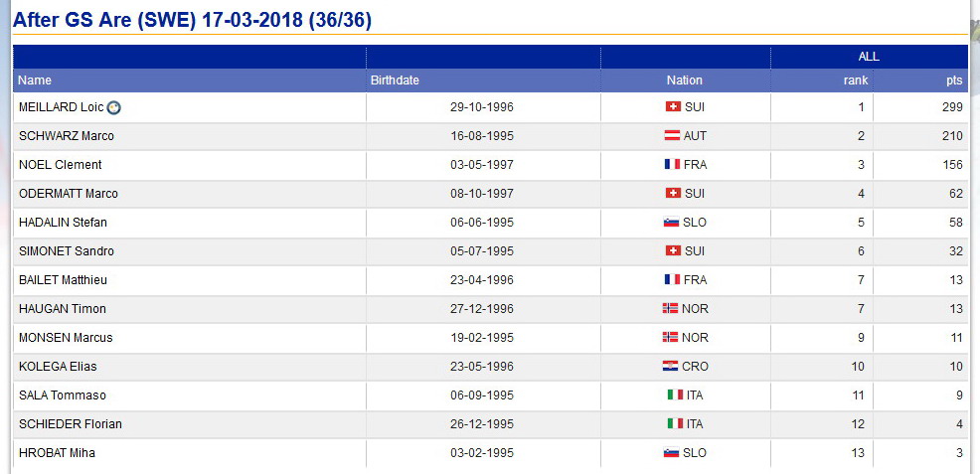Viewport: 980px width, 474px height.
Task: Open ODERMATT Marco athlete link
Action: point(69,194)
